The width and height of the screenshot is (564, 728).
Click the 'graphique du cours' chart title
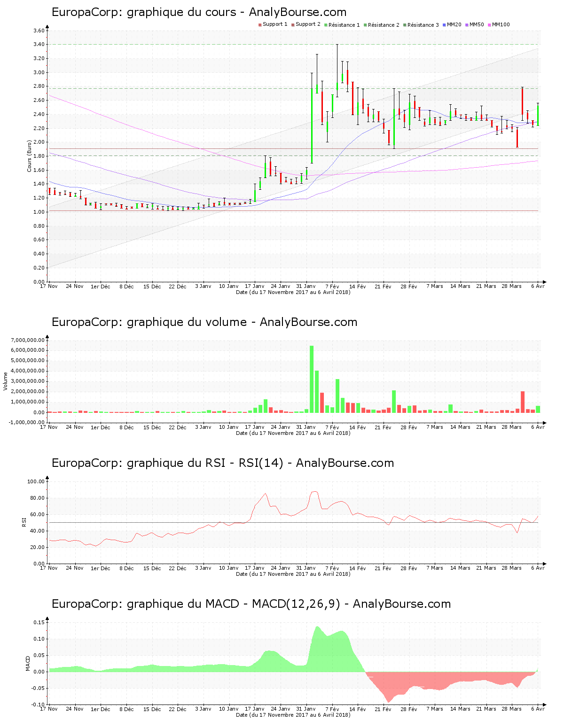199,12
